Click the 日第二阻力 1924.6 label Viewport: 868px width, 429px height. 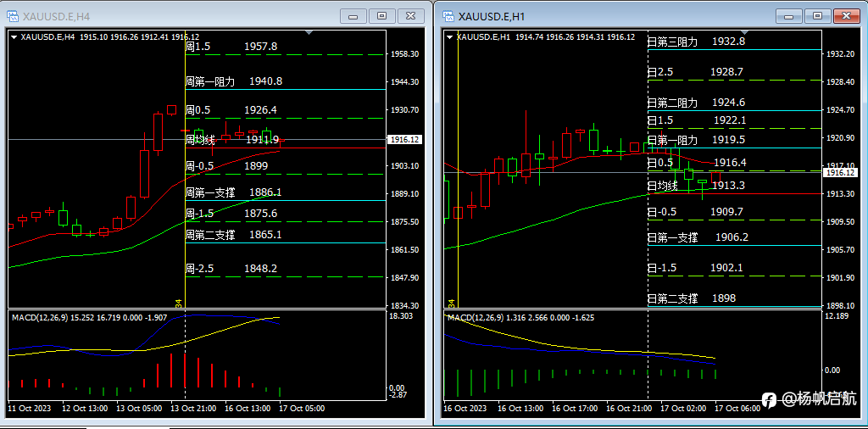pyautogui.click(x=697, y=103)
